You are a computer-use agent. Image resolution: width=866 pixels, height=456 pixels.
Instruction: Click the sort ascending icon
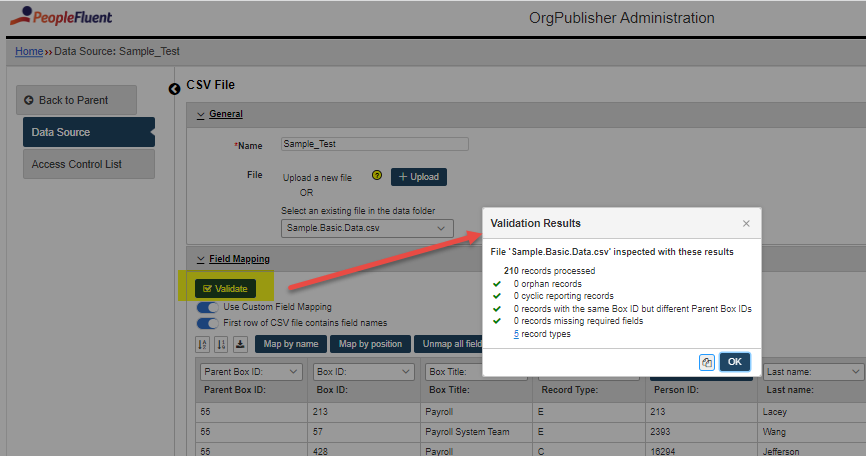click(203, 344)
